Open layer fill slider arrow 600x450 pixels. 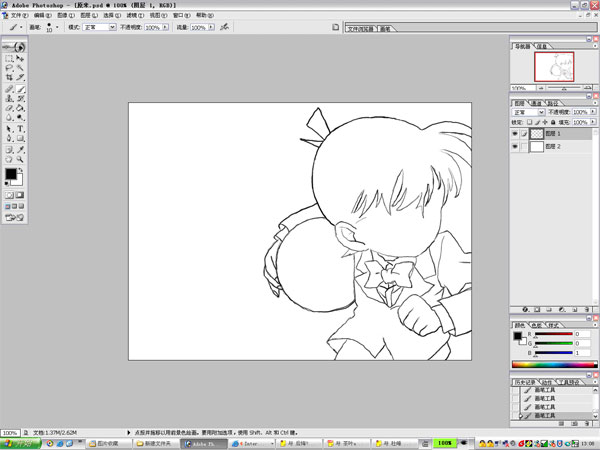tap(593, 122)
